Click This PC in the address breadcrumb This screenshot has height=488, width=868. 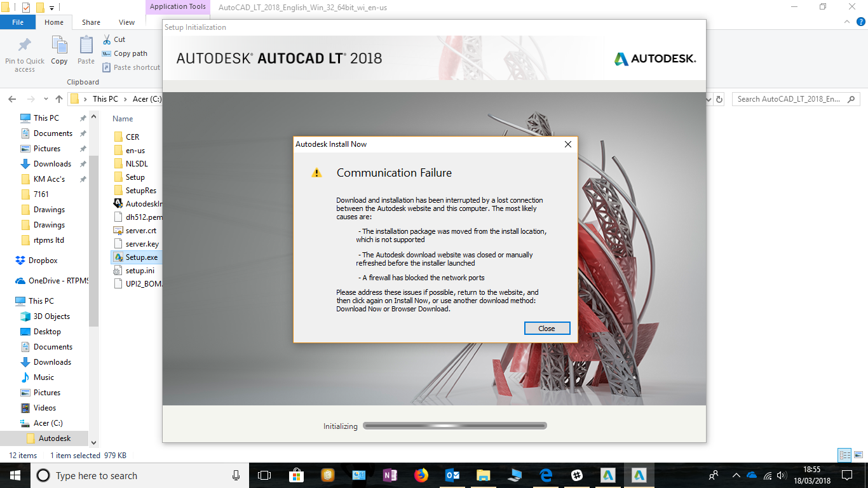tap(105, 99)
